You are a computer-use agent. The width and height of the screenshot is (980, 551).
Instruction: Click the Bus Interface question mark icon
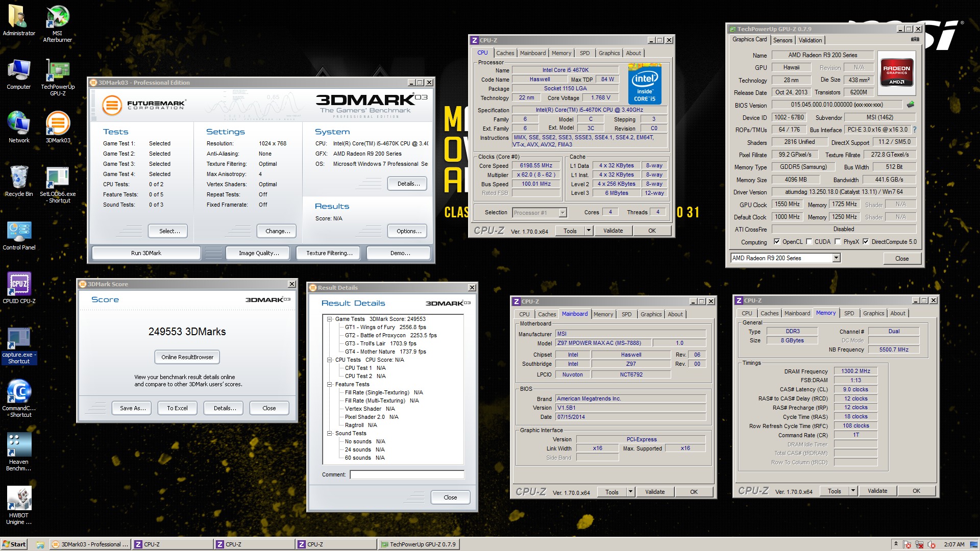[915, 130]
